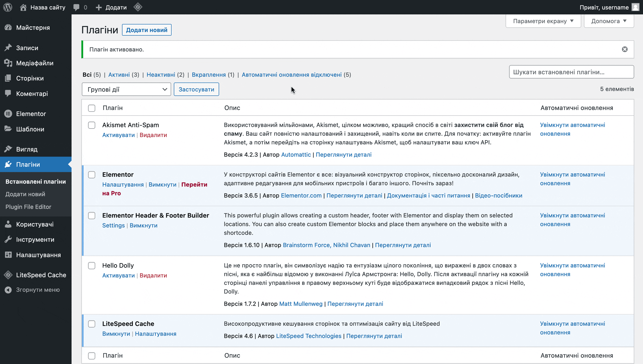Open Відео-посібники link for Elementor
Screen dimensions: 643x364
click(x=498, y=195)
